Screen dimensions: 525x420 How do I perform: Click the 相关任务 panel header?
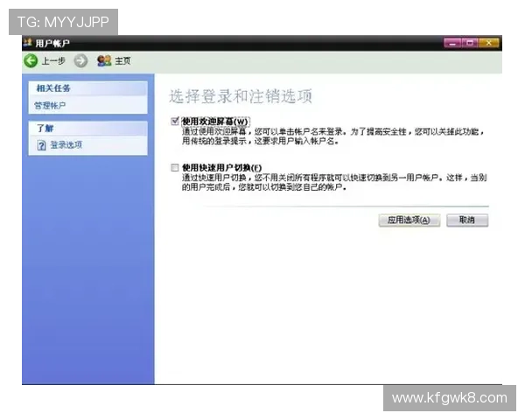88,88
